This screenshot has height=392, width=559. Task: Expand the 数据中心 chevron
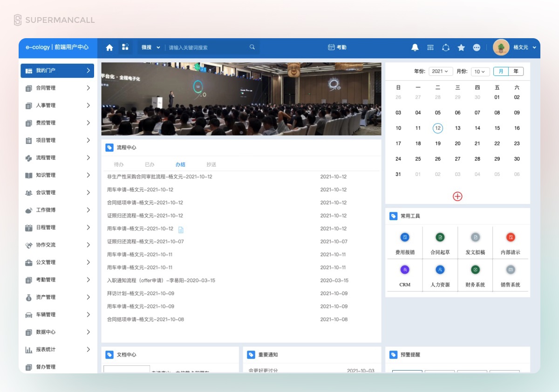88,332
